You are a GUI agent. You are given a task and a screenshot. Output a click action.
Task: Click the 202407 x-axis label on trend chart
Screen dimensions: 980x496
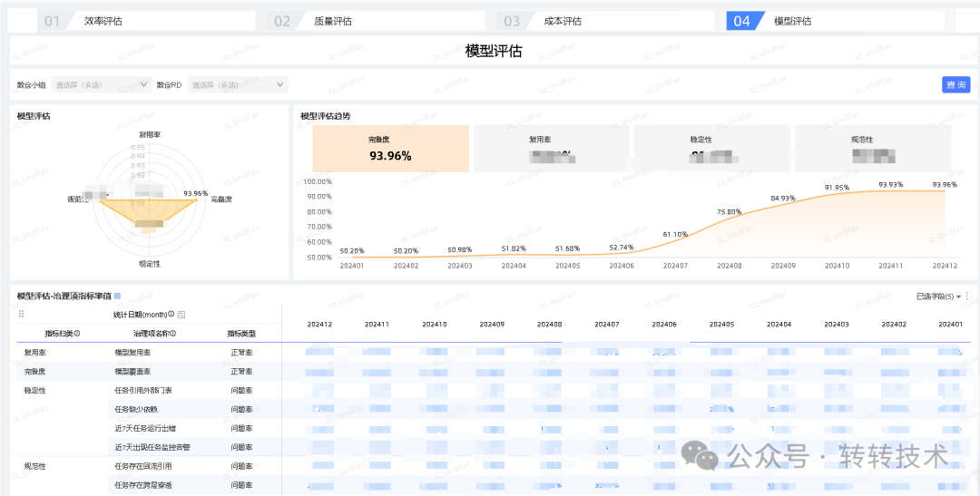coord(675,266)
